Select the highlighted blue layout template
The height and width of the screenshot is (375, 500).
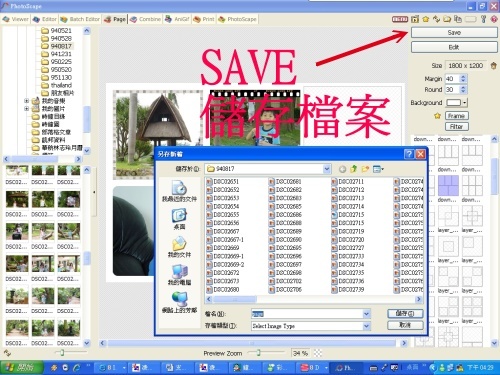point(448,186)
